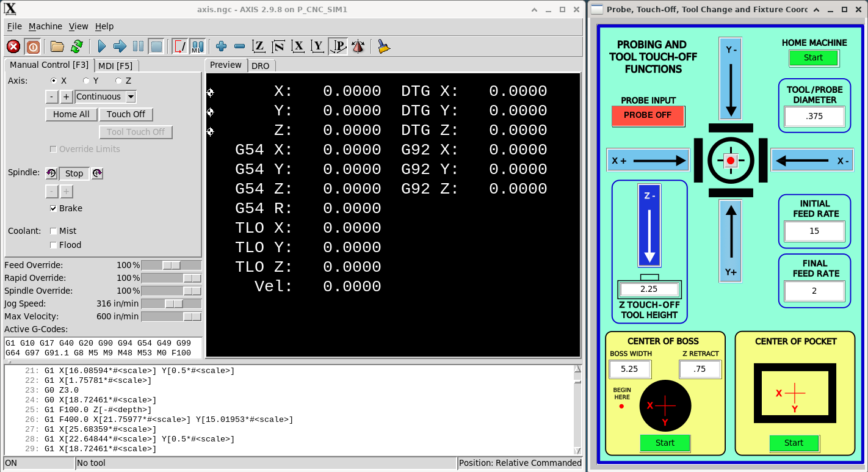Select the perspective view P icon
The image size is (868, 472).
pyautogui.click(x=338, y=46)
